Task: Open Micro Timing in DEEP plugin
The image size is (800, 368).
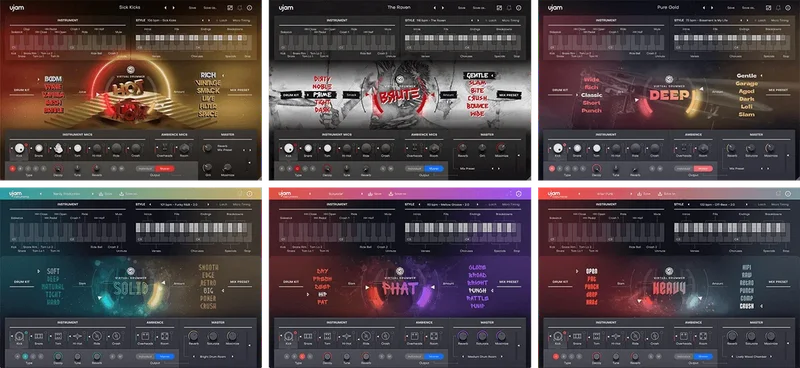Action: [x=780, y=20]
